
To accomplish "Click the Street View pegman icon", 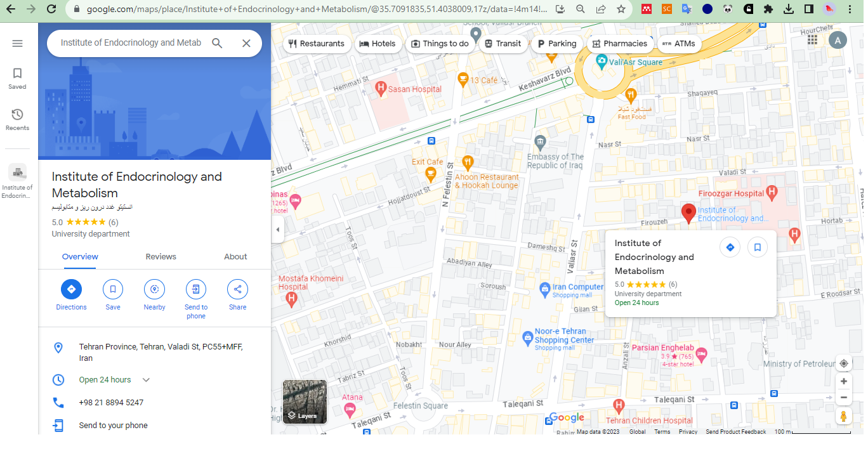I will [x=844, y=417].
